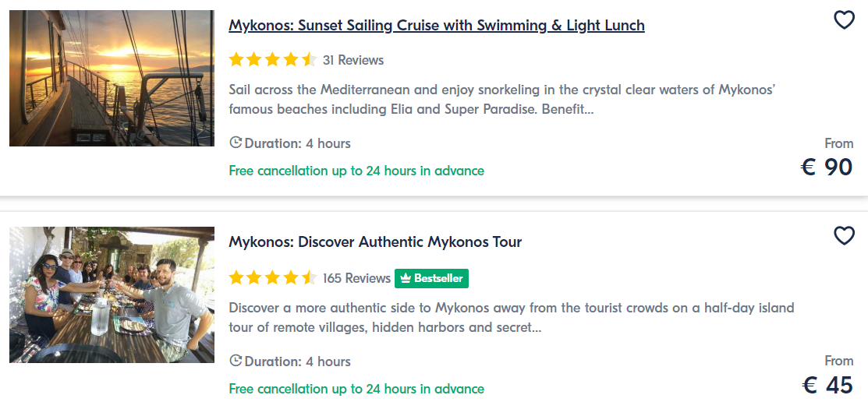This screenshot has height=402, width=868.
Task: Click clock icon beside sailing cruise duration
Action: coord(236,143)
